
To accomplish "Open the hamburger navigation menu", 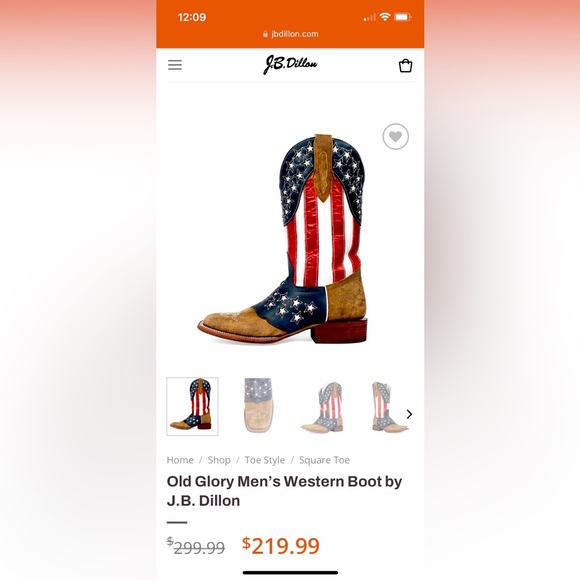I will [175, 65].
